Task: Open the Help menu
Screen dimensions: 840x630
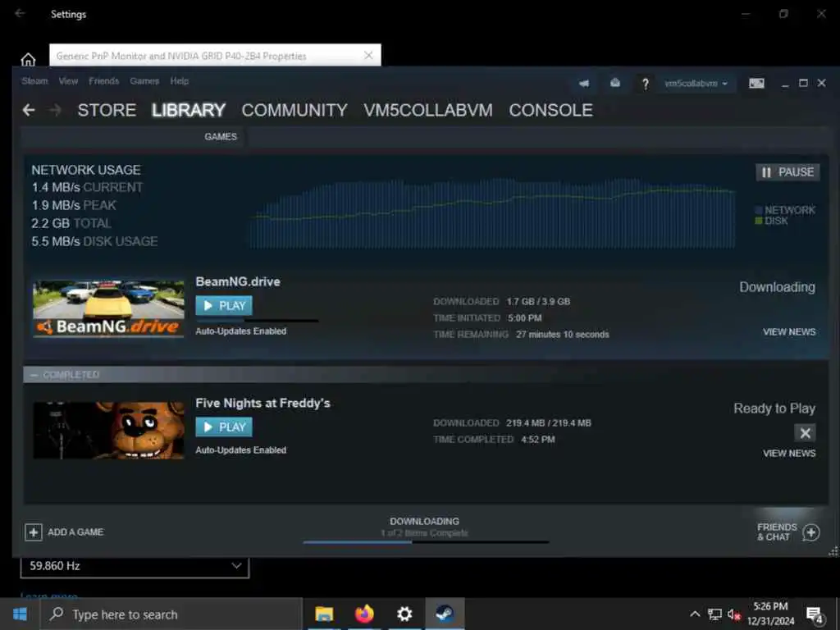Action: click(180, 81)
